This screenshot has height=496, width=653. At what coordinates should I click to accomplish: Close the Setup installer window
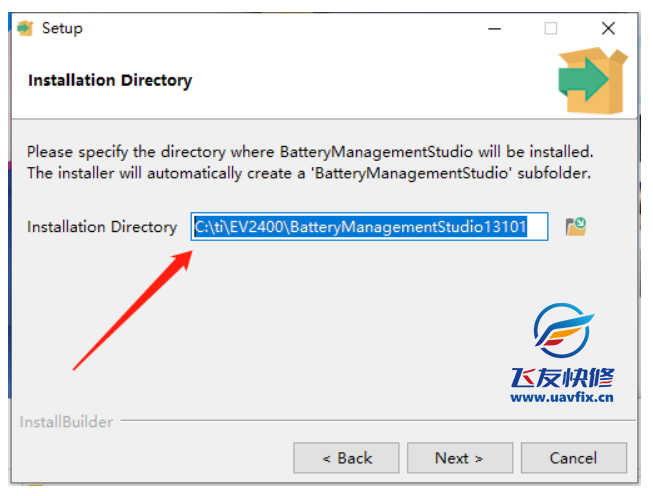(607, 28)
